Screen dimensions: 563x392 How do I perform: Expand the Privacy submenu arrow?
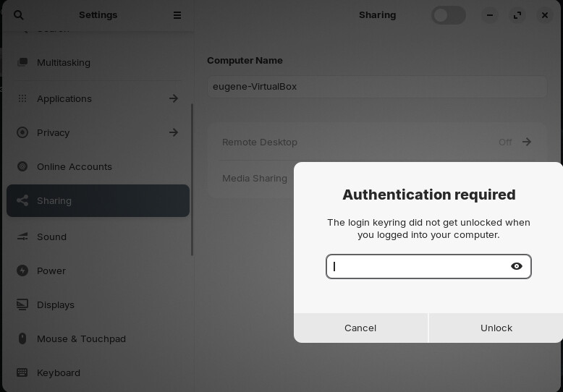tap(174, 132)
